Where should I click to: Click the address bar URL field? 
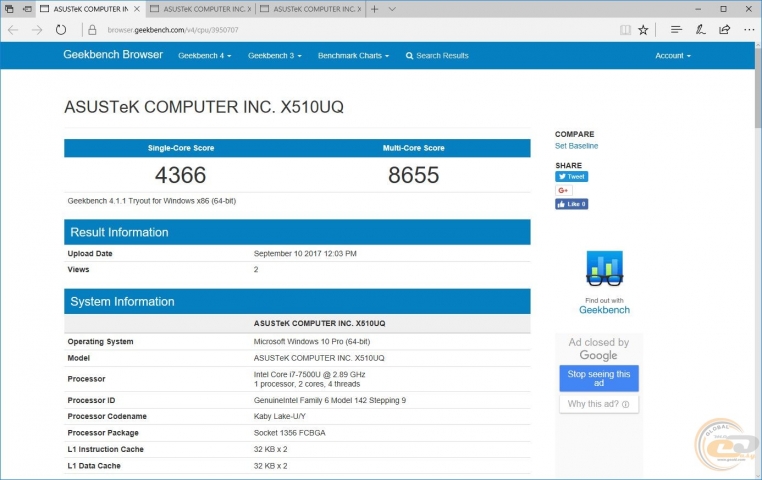(x=173, y=30)
